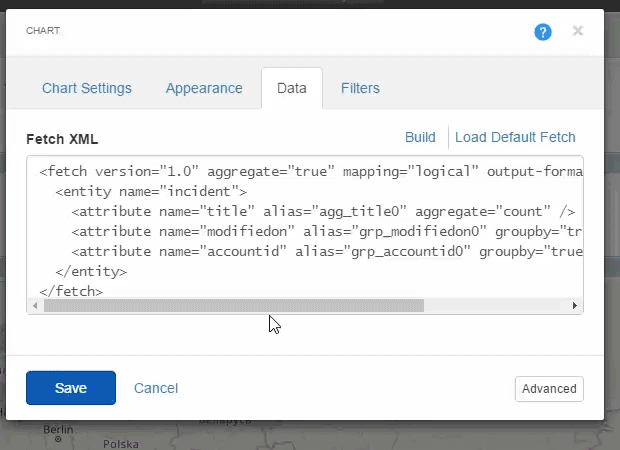Click the closing </fetch> tag line
This screenshot has height=450, width=620.
coord(71,291)
